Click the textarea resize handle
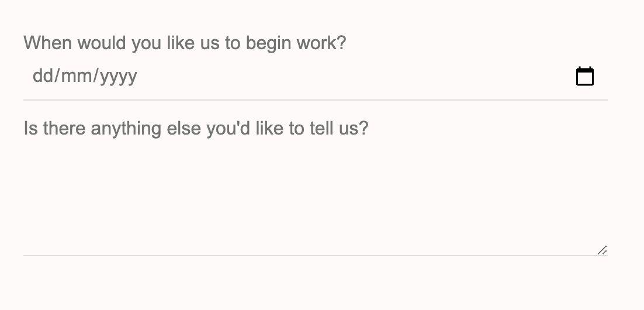 pyautogui.click(x=602, y=250)
